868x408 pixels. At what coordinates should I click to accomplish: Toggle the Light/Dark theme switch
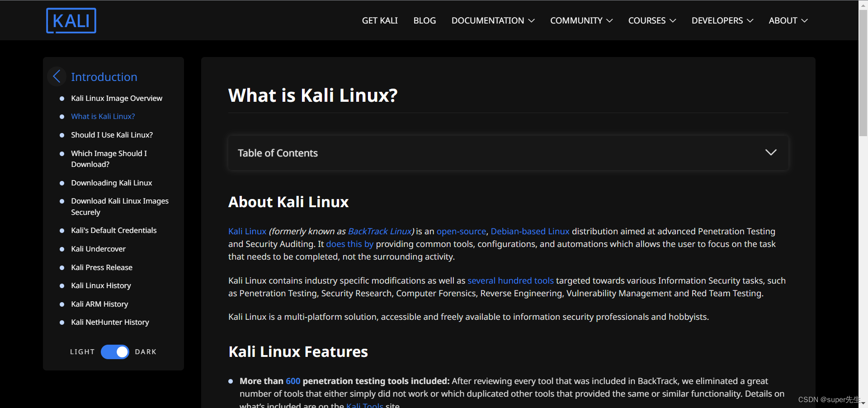(115, 351)
